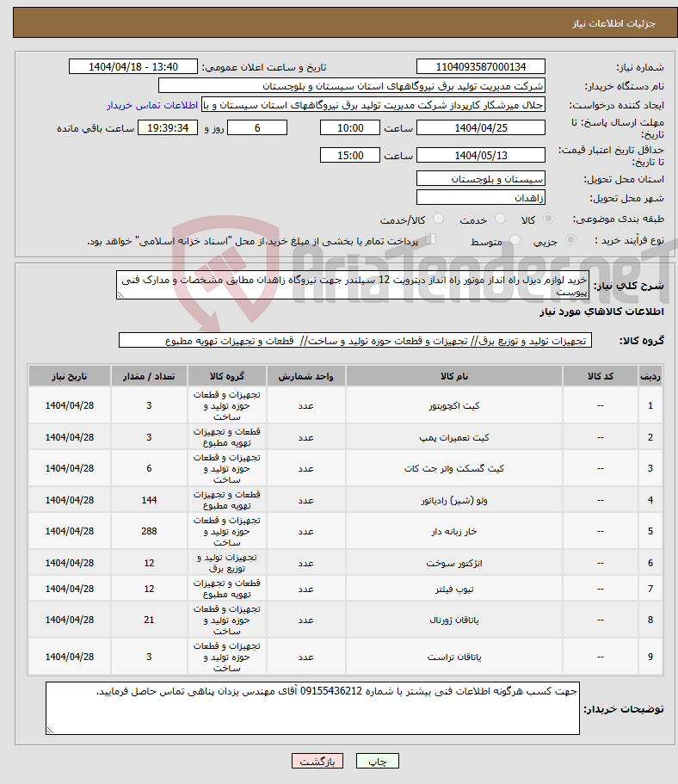Click item name کیت گسکت واتر جت کات
This screenshot has height=784, width=678.
pos(454,468)
